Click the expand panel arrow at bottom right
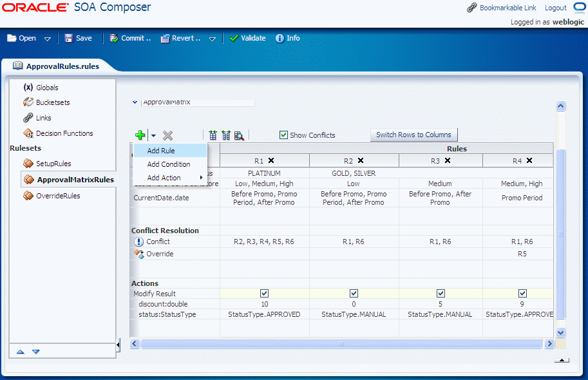Viewport: 588px width, 380px height. [562, 361]
